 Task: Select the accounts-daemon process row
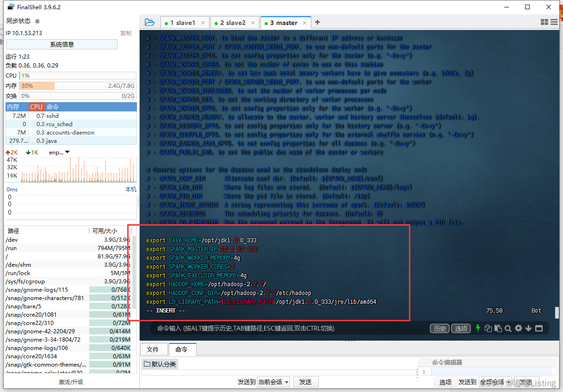point(71,133)
